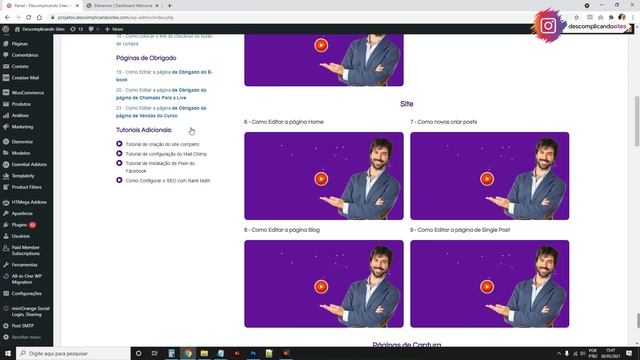Viewport: 640px width, 360px height.
Task: Click the updates counter in admin bar
Action: [77, 29]
